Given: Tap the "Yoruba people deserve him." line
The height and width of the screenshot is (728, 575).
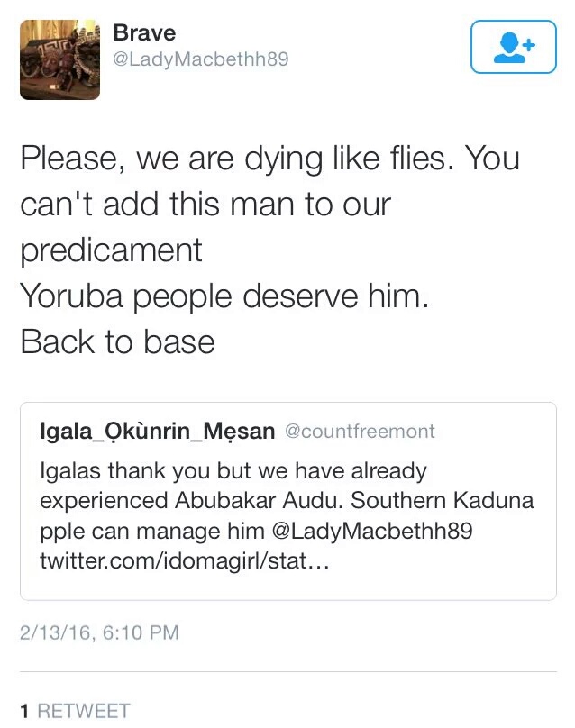Looking at the screenshot, I should 224,296.
